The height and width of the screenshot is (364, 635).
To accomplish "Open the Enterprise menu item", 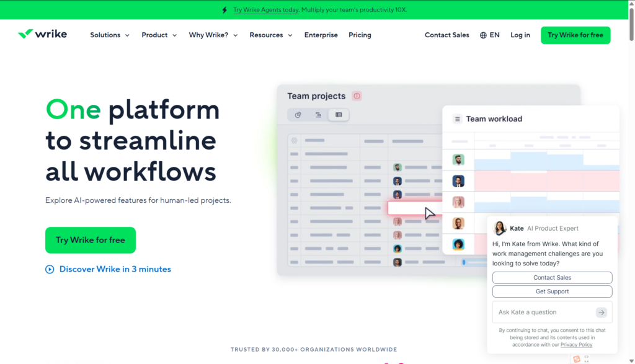I will [321, 35].
